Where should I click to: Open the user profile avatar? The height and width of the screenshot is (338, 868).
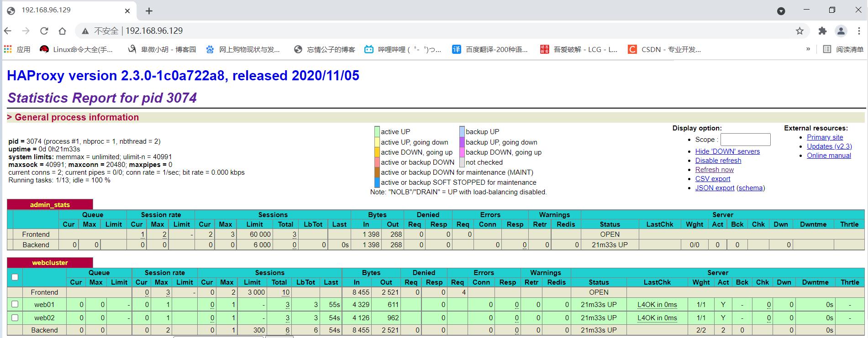[841, 31]
